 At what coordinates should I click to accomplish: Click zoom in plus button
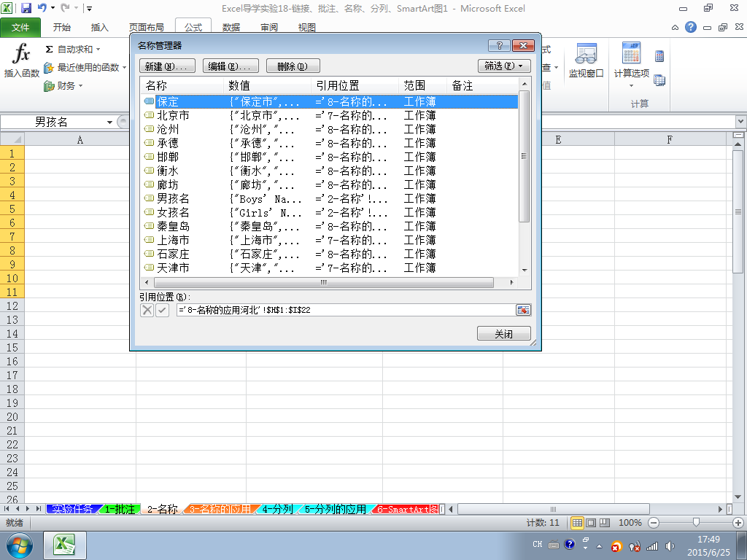coord(738,523)
